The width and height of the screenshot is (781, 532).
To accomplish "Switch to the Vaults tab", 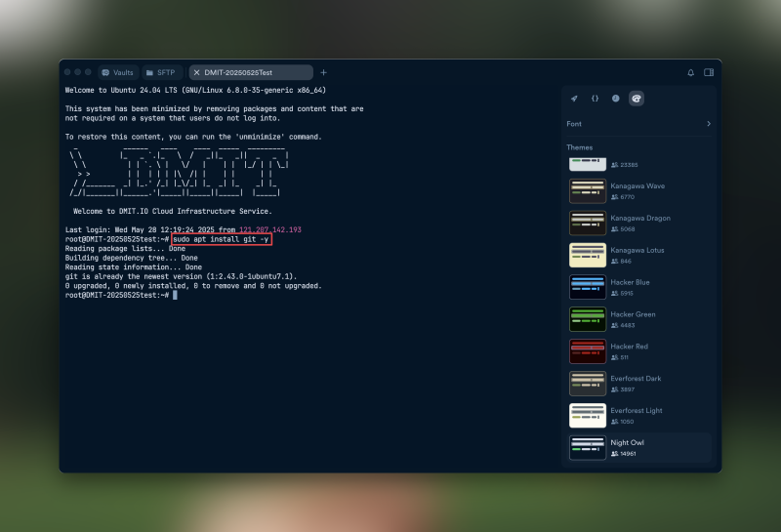I will (x=117, y=72).
